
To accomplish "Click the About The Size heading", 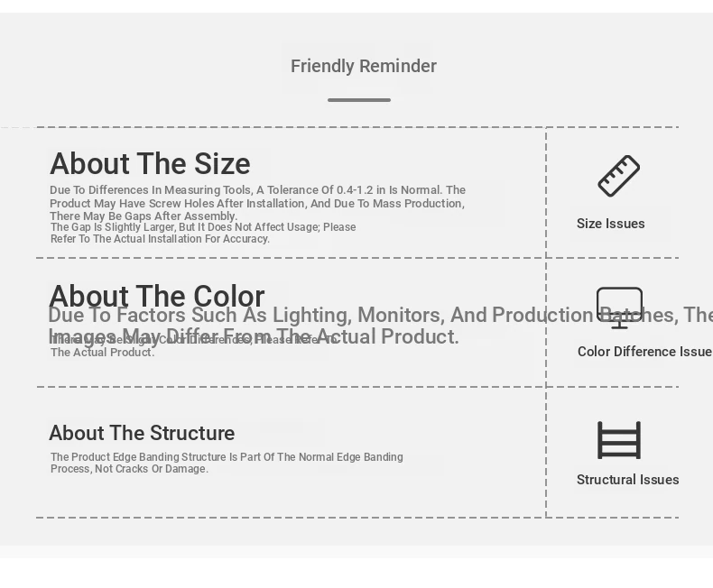I will point(150,163).
